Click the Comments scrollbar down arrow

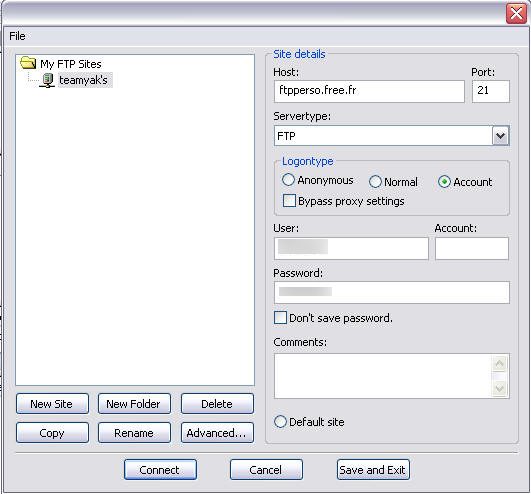pyautogui.click(x=500, y=388)
